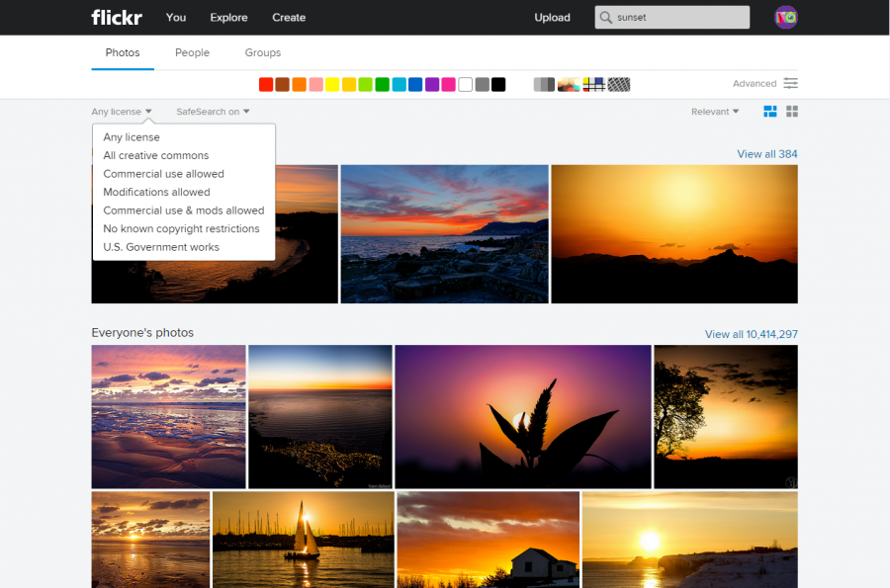This screenshot has height=588, width=890.
Task: Pick the red color swatch
Action: coord(266,84)
